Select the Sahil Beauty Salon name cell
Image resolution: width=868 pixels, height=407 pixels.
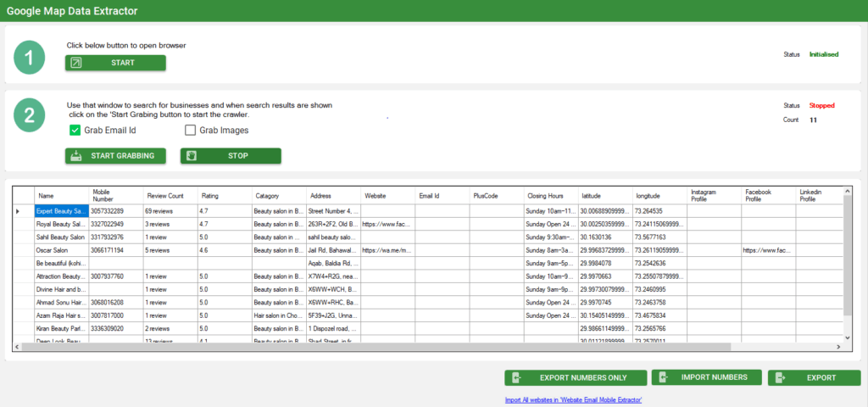pyautogui.click(x=62, y=237)
